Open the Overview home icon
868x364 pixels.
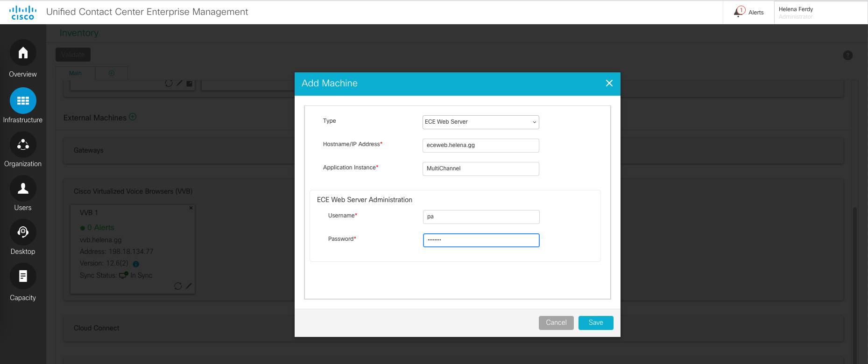click(x=23, y=53)
